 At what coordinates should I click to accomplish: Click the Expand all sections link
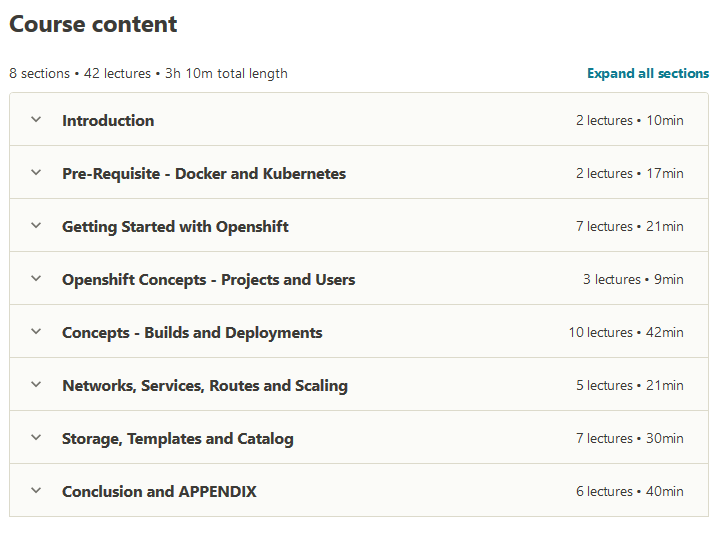tap(647, 73)
